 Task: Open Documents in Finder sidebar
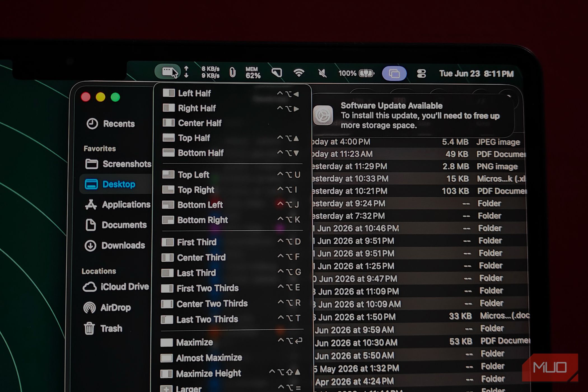(116, 225)
